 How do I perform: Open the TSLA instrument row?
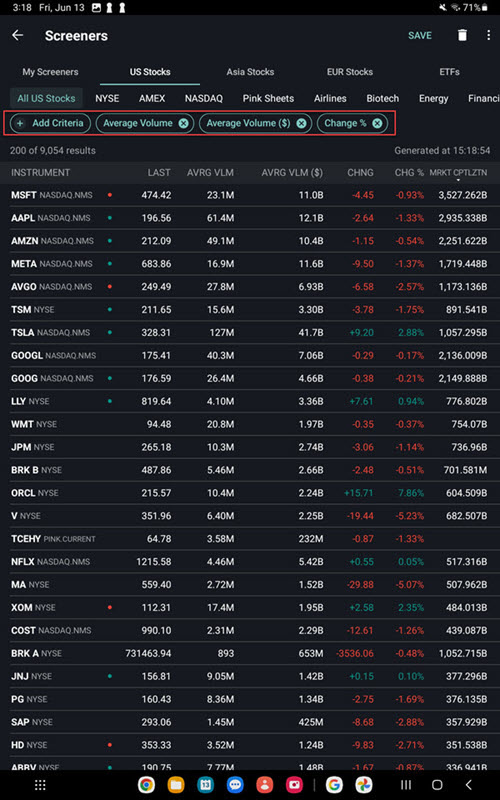(249, 333)
